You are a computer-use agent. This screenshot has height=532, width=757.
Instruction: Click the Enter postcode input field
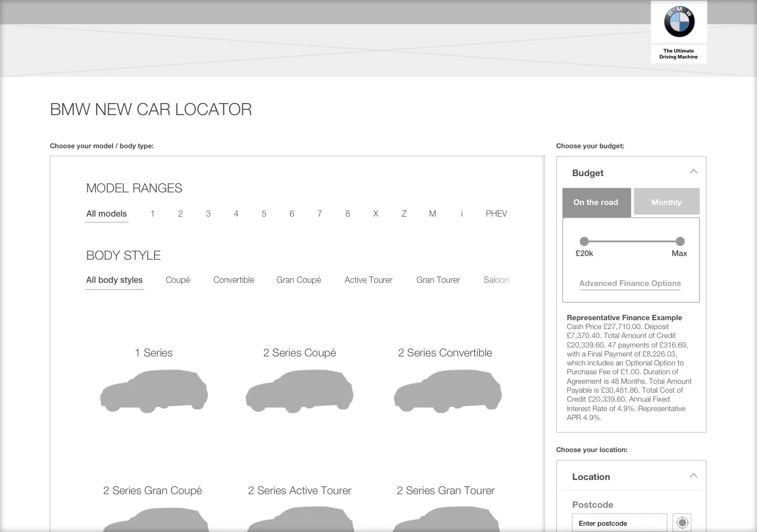(x=619, y=523)
